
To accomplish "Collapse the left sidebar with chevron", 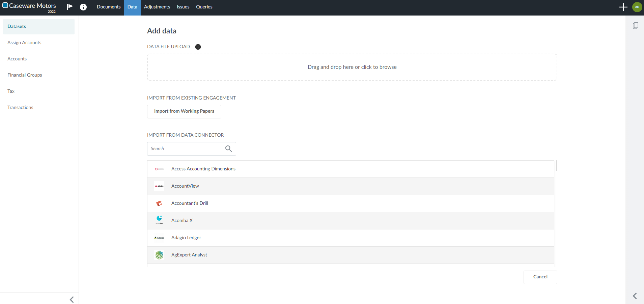I will tap(72, 299).
